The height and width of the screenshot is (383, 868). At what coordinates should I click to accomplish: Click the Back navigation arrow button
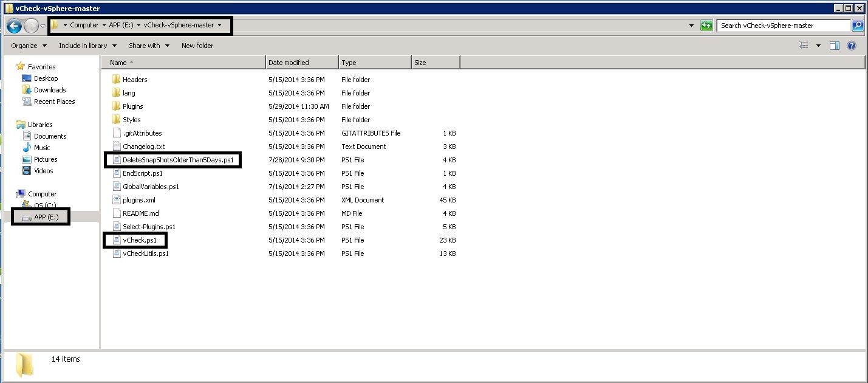click(15, 26)
